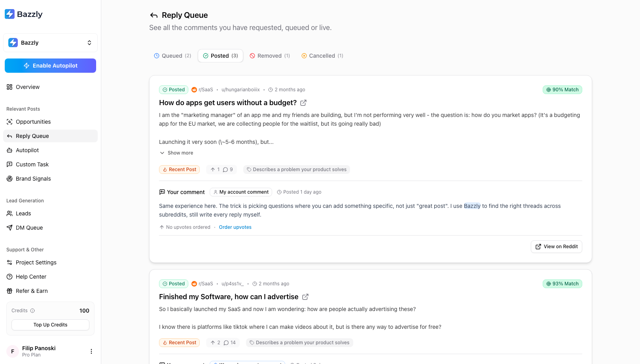Click the 'Finished my Software, how can I advertise' title
Screen dimensions: 640x364
pos(229,297)
